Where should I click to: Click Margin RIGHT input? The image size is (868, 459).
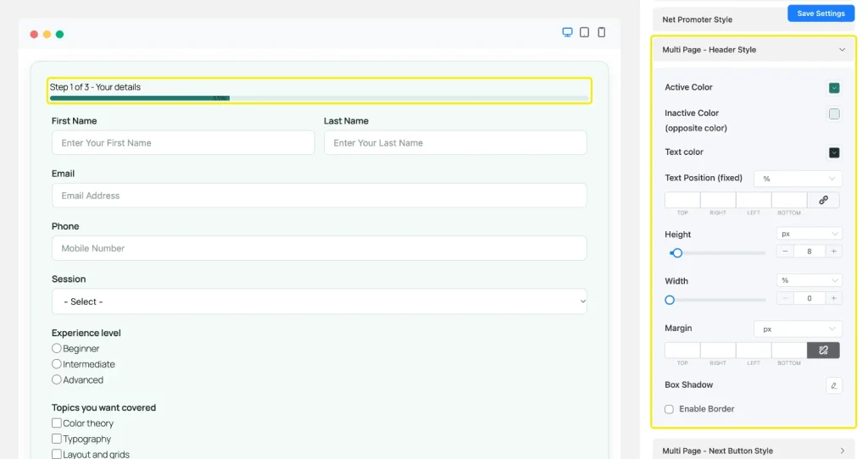tap(718, 350)
